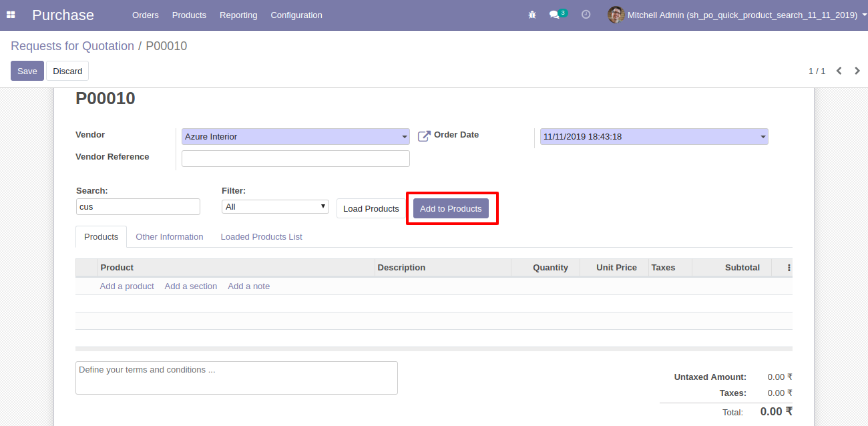Image resolution: width=868 pixels, height=426 pixels.
Task: Select the Products tab in the form
Action: pyautogui.click(x=101, y=237)
